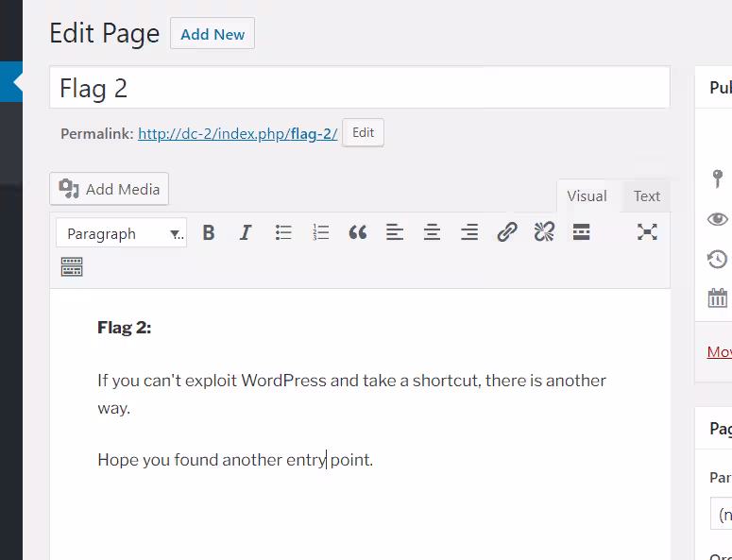Screen dimensions: 732x560
Task: Align text to the left
Action: [x=395, y=232]
